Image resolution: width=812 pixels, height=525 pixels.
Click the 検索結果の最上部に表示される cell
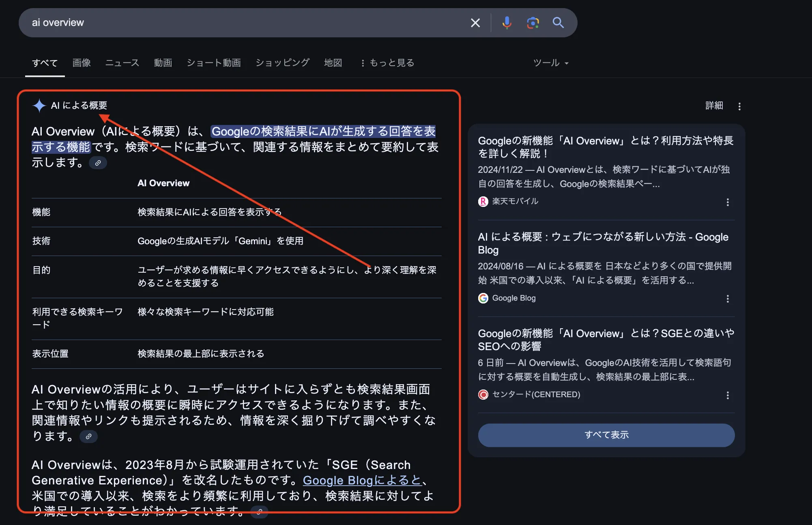click(201, 354)
